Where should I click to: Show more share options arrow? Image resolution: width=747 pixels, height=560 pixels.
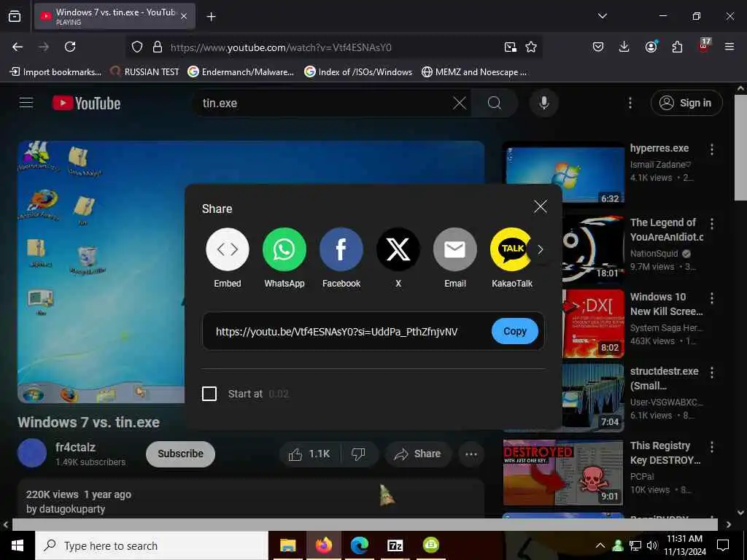(x=541, y=249)
